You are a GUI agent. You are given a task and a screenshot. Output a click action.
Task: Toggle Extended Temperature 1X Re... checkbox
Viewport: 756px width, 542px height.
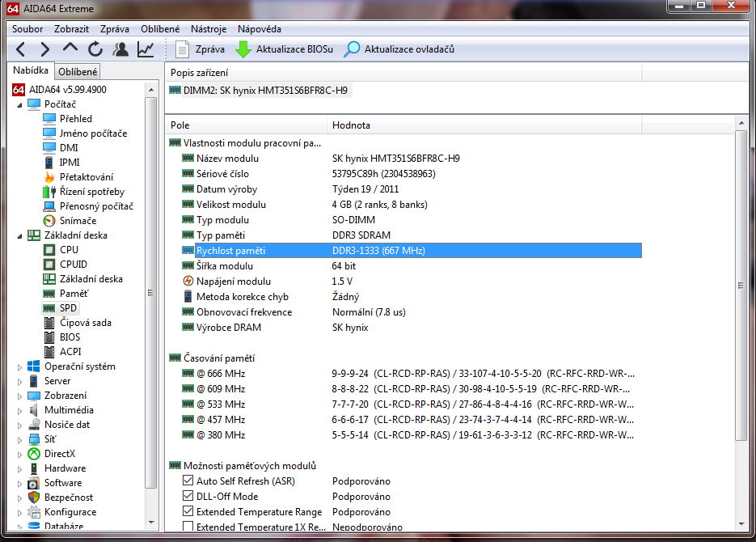coord(188,526)
